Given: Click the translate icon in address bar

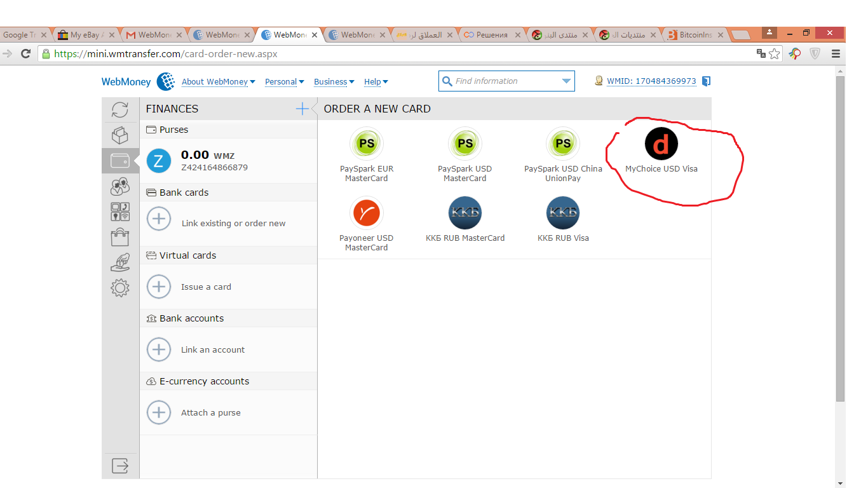Looking at the screenshot, I should (761, 53).
